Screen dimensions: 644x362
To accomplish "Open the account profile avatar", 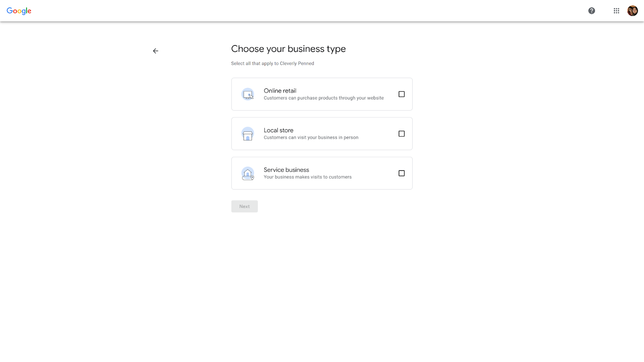I will coord(632,11).
